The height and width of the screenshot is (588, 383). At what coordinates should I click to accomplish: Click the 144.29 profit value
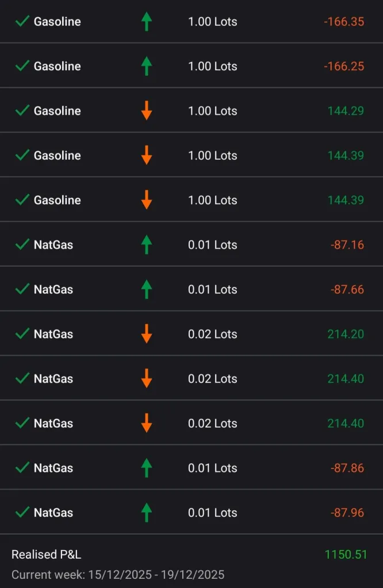click(x=346, y=110)
